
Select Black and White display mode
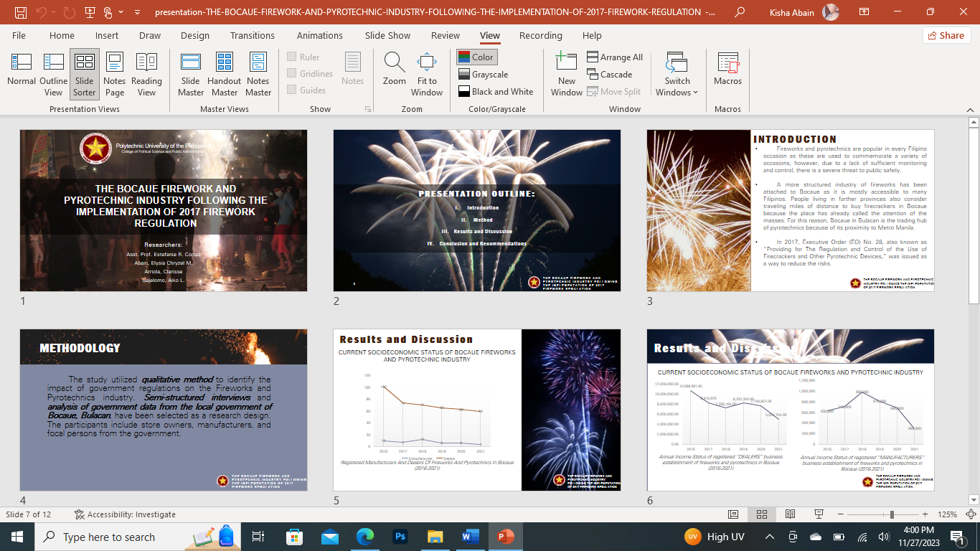495,91
